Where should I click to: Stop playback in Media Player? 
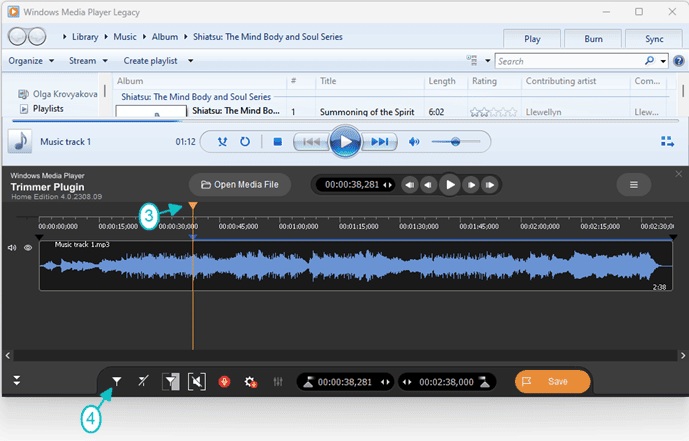(277, 141)
